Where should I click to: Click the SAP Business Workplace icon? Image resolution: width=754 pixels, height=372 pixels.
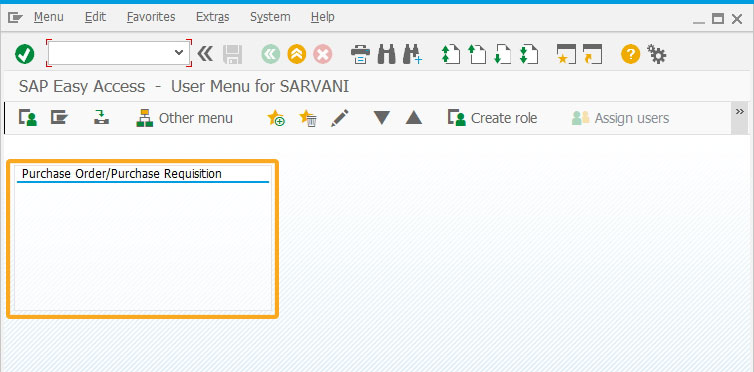click(x=101, y=118)
